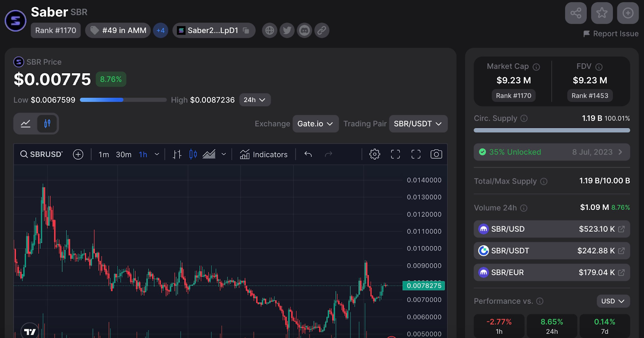Image resolution: width=644 pixels, height=338 pixels.
Task: Switch to candlestick chart view toggle
Action: pos(47,124)
